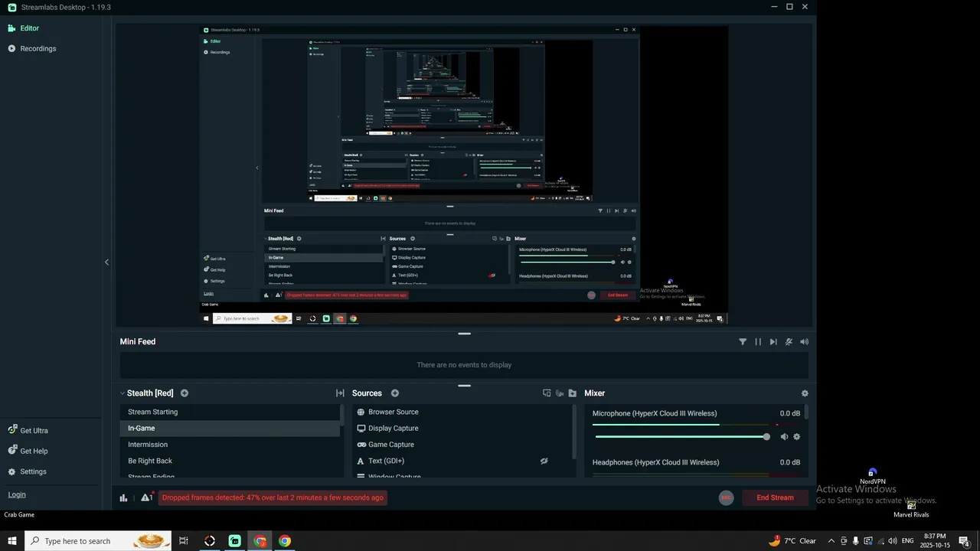Open Task View from the taskbar
The width and height of the screenshot is (980, 551).
(184, 541)
